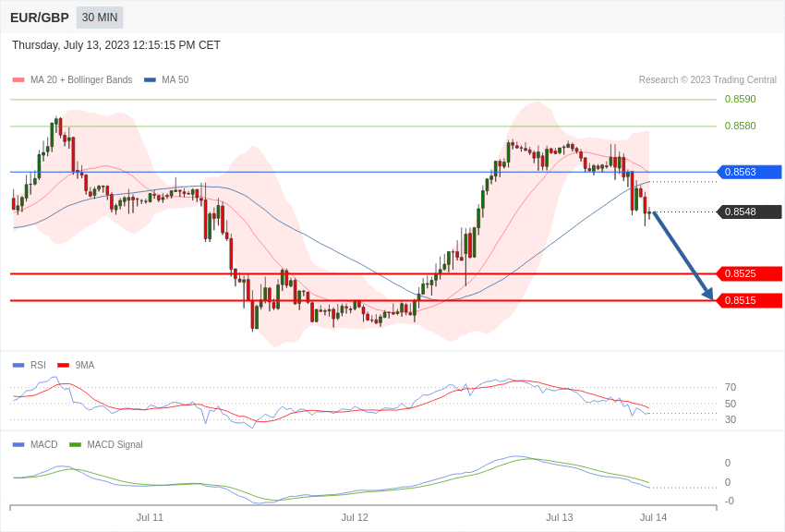Click the MA 20 + Bollinger Bands legend label
Image resolution: width=785 pixels, height=532 pixels.
[81, 79]
